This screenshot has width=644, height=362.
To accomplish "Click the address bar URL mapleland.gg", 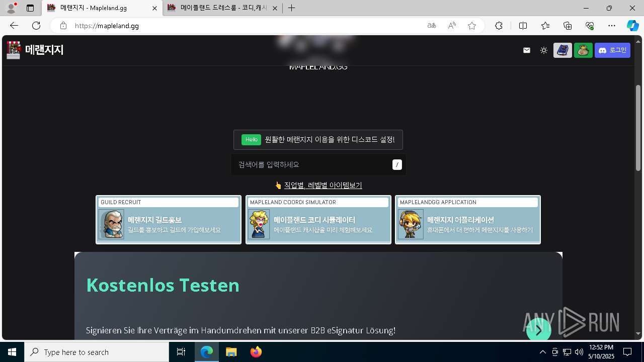I will pyautogui.click(x=107, y=26).
